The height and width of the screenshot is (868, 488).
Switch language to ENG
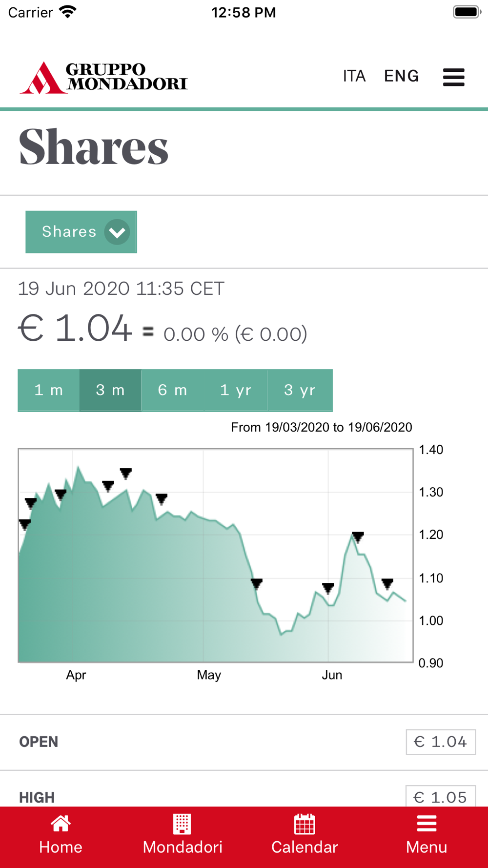(401, 76)
